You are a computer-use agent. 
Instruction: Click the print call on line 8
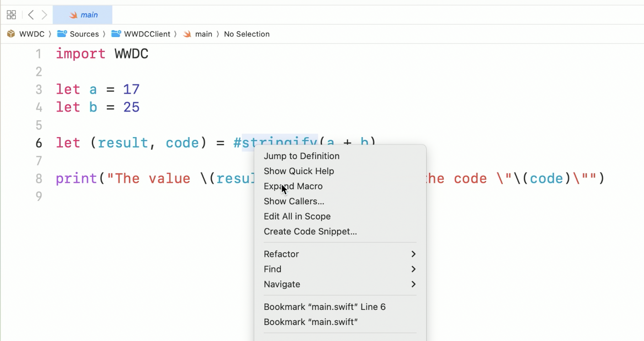77,178
